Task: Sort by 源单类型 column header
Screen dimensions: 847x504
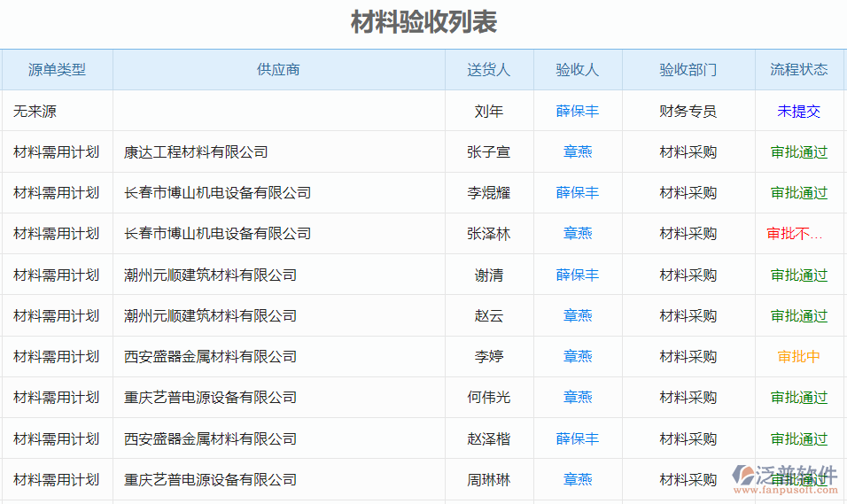Action: pos(57,69)
